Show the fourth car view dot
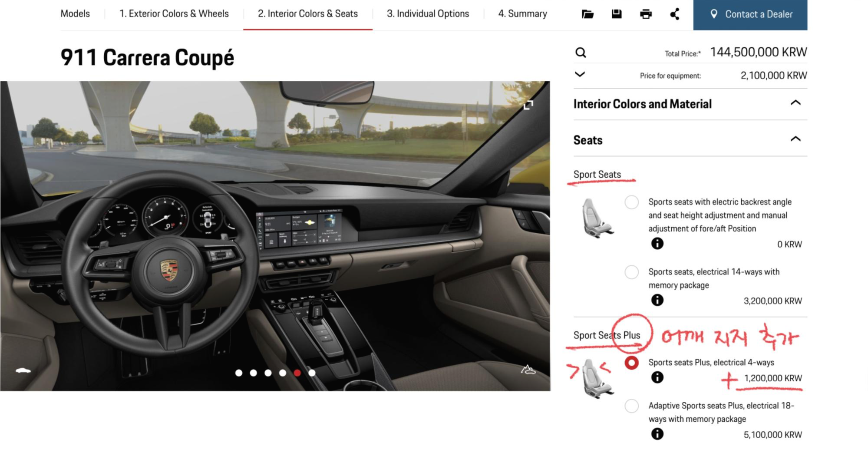Viewport: 868px width, 453px height. point(283,373)
